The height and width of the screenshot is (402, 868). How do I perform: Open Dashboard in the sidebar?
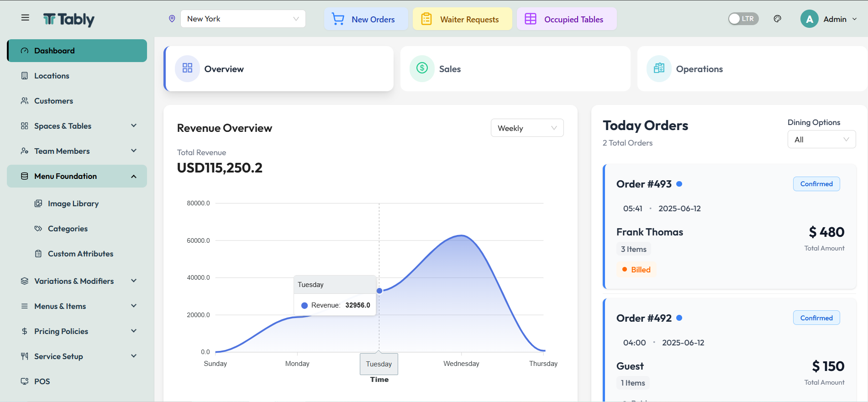click(77, 51)
